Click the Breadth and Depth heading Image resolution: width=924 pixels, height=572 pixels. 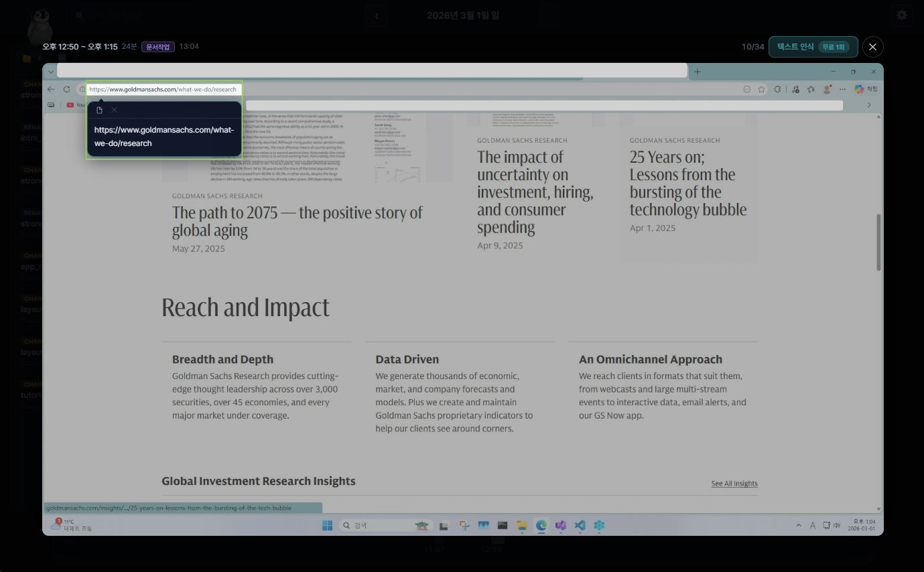[222, 360]
